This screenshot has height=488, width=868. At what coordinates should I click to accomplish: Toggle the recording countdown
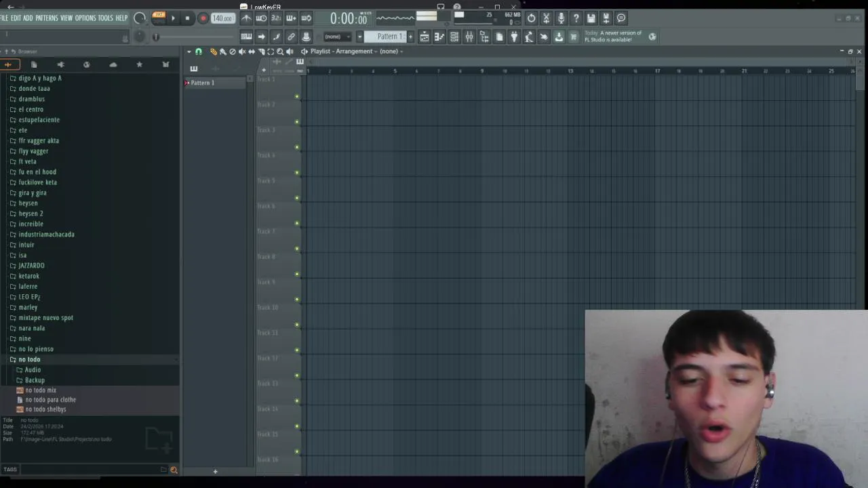tap(276, 18)
